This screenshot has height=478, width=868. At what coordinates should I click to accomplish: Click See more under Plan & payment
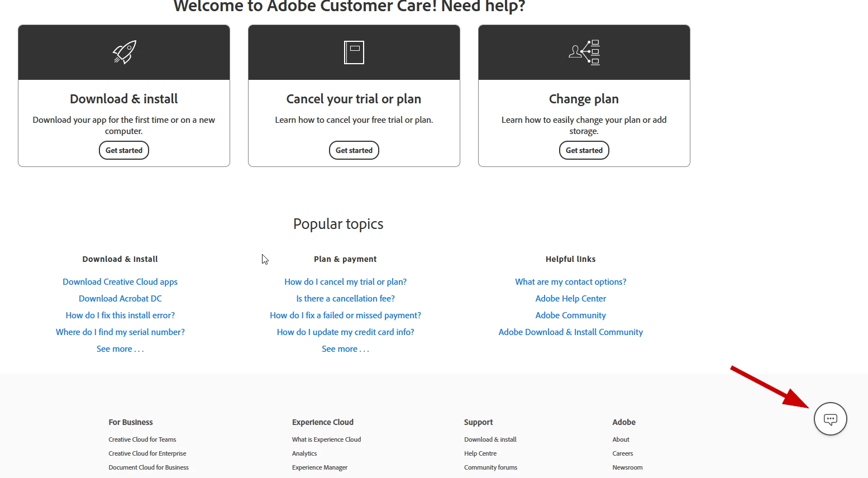[x=345, y=349]
